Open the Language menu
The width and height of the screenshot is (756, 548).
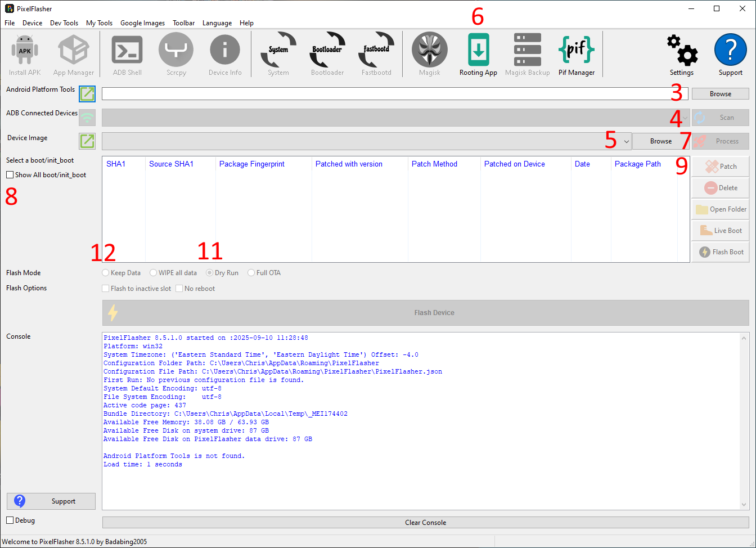pyautogui.click(x=217, y=23)
